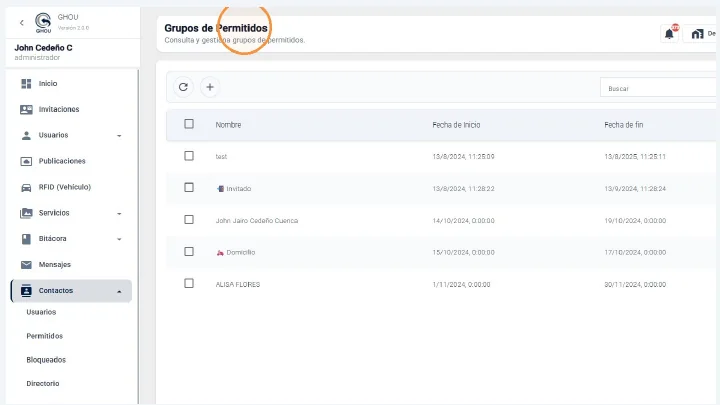The width and height of the screenshot is (720, 405).
Task: Select the Domicilio row checkbox
Action: click(x=189, y=252)
